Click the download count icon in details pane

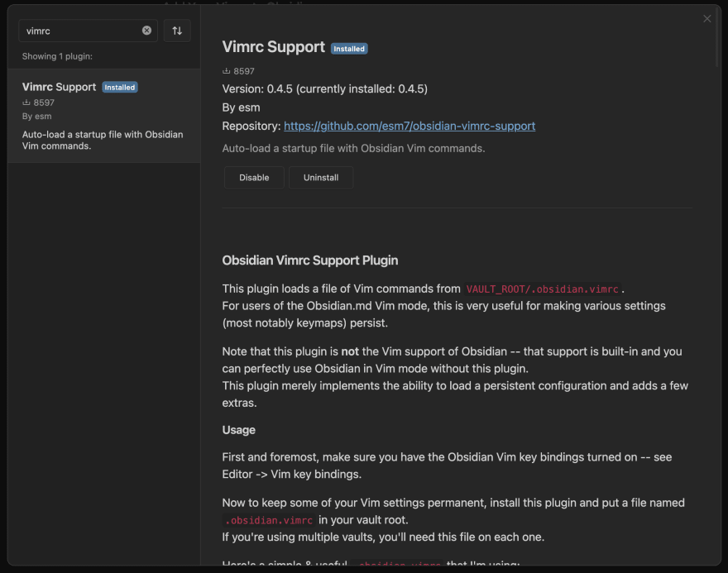pos(226,71)
